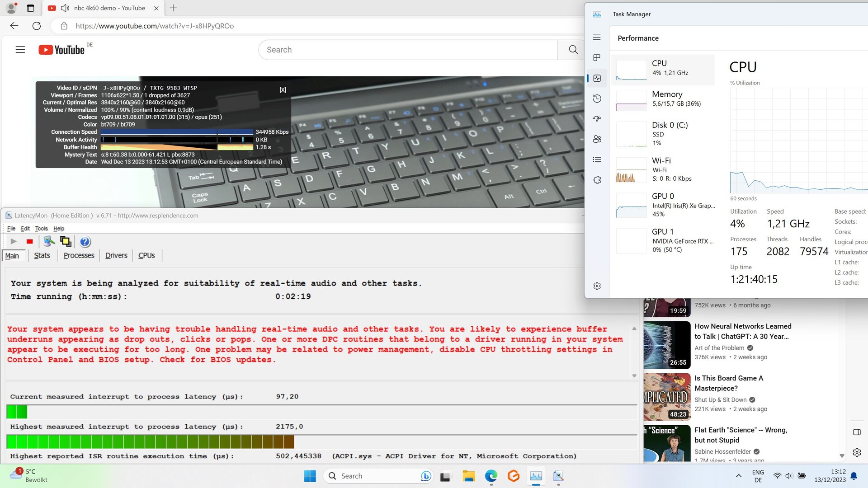Show hidden system tray icons chevron

pyautogui.click(x=738, y=476)
